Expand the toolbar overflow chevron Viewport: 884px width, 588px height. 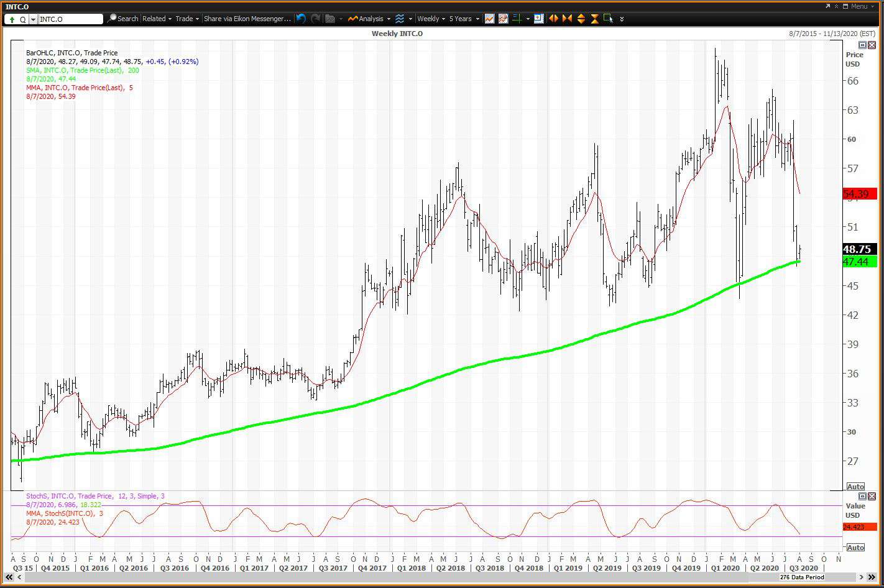tap(622, 19)
